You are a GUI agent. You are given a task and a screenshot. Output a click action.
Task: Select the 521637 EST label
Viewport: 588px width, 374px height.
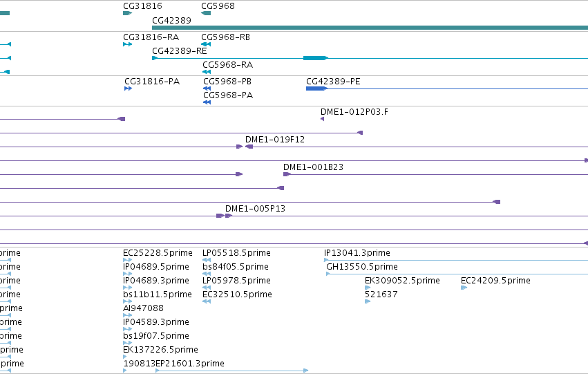381,294
